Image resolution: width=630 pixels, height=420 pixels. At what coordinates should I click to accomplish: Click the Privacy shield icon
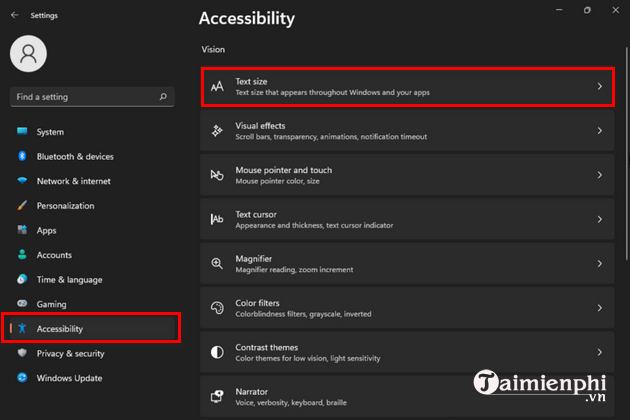[22, 353]
